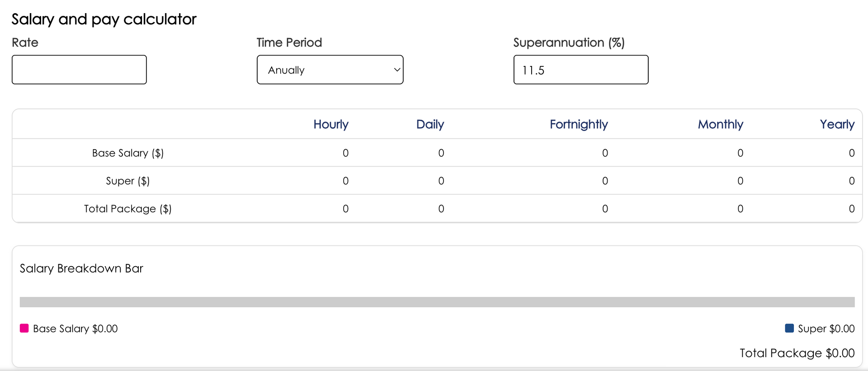The image size is (868, 371).
Task: Click the Total Package $0.00 summary text
Action: click(797, 353)
